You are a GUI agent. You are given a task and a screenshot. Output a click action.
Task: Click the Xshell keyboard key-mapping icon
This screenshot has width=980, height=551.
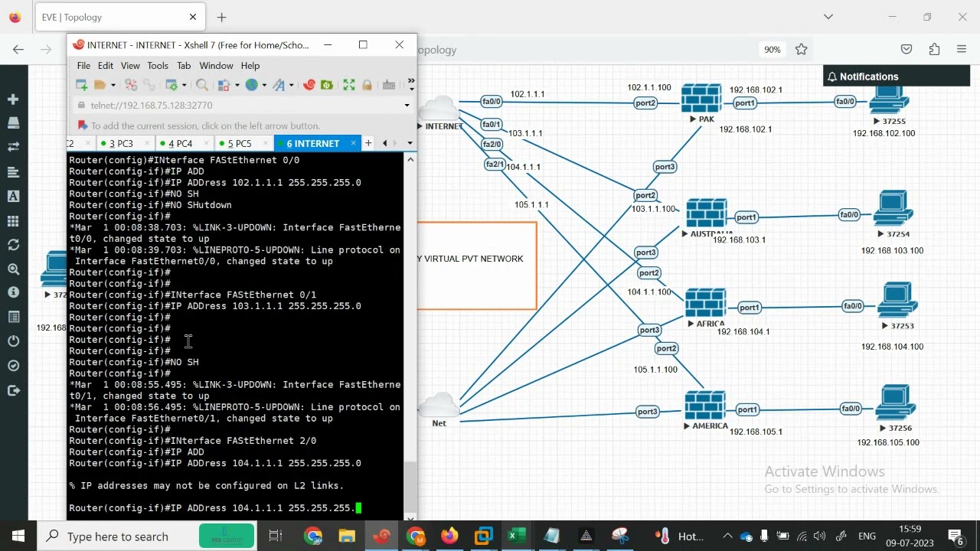389,85
